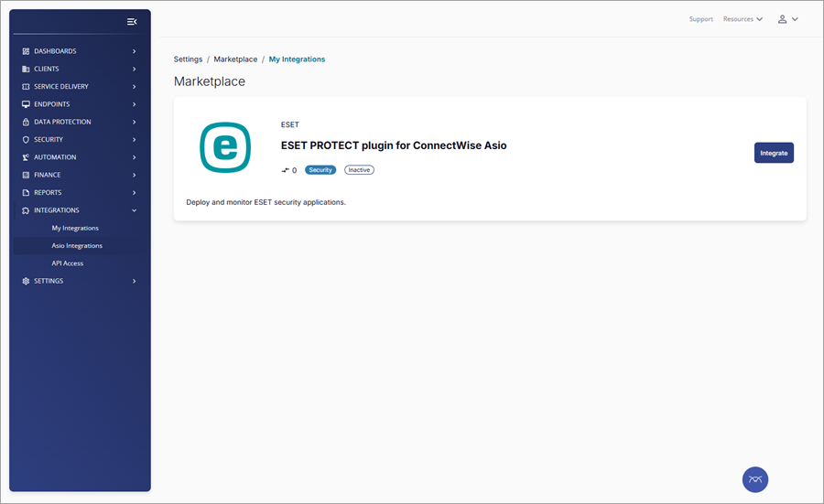Click 'Deploy and monitor ESET security applications.' text
Viewport: 824px width, 504px height.
pos(266,202)
